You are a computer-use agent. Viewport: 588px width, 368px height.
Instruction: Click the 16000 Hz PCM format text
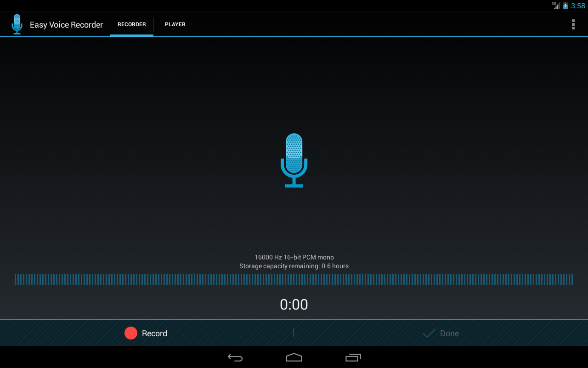click(294, 257)
